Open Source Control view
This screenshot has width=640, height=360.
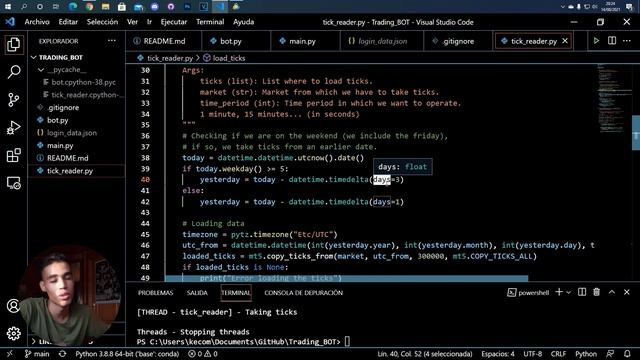point(13,100)
